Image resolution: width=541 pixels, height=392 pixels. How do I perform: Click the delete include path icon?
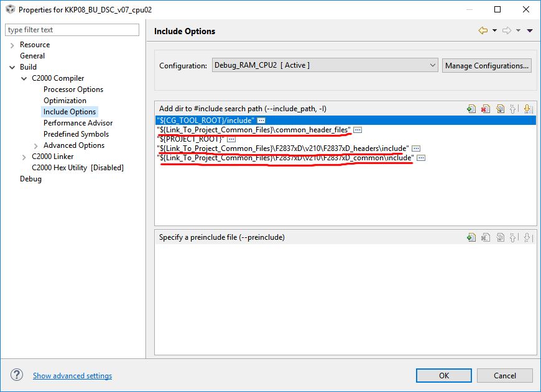coord(486,109)
